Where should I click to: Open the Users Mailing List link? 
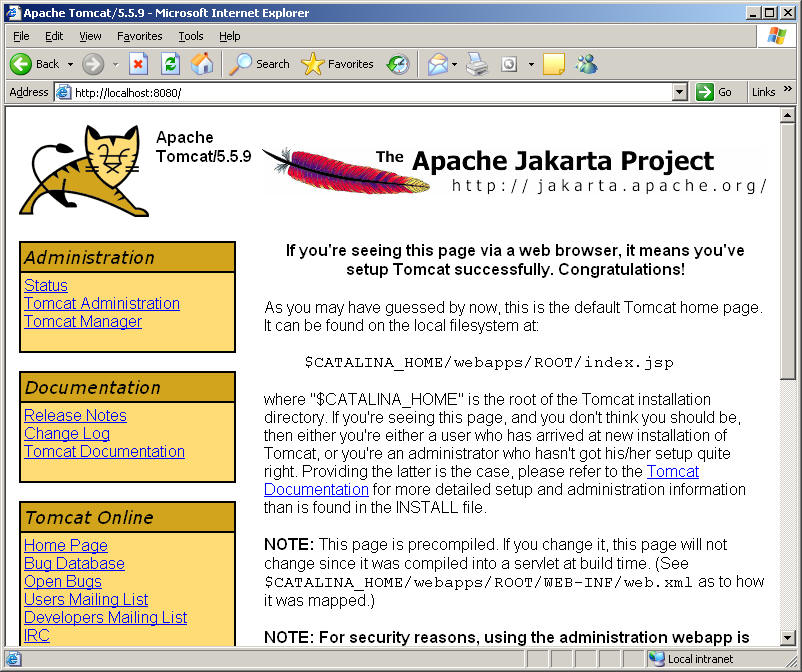click(86, 599)
